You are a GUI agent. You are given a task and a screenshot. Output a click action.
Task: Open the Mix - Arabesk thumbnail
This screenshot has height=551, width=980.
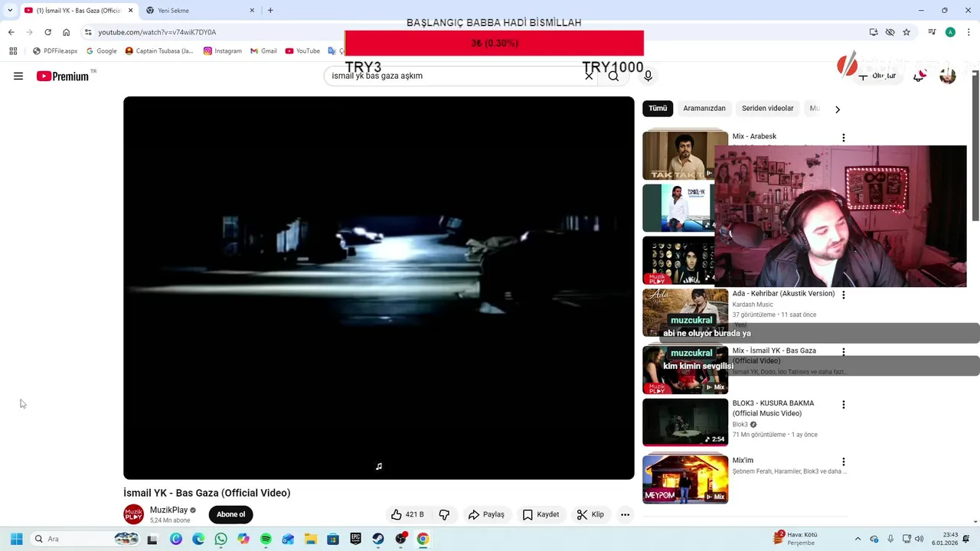(x=684, y=155)
